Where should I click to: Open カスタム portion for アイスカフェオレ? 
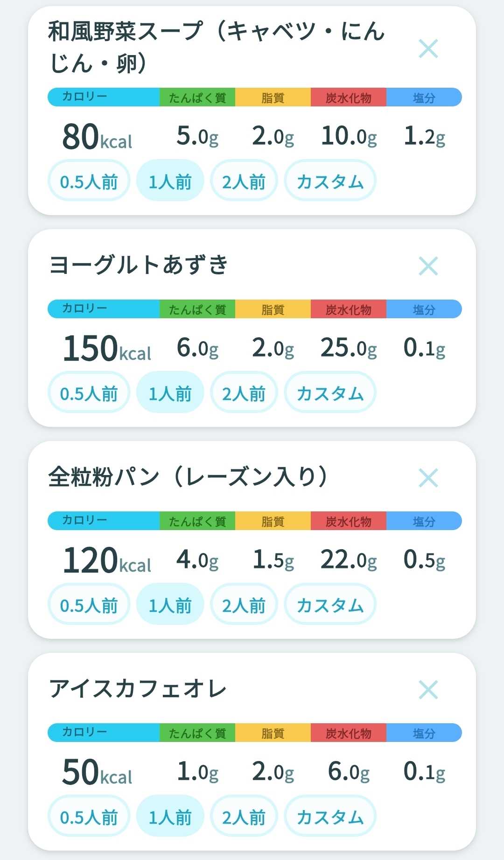pos(330,816)
